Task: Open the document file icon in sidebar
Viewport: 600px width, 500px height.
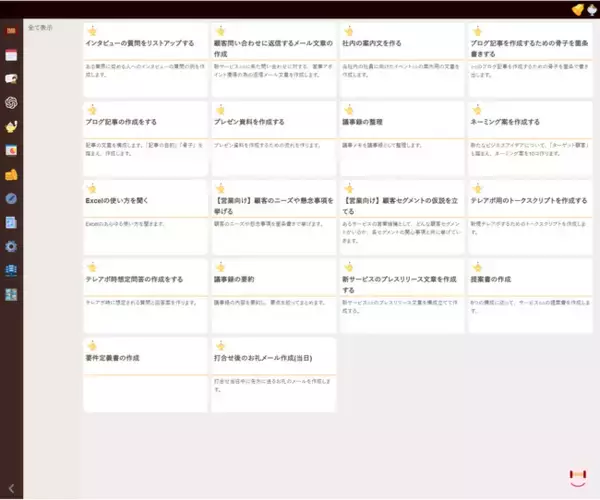Action: (11, 222)
